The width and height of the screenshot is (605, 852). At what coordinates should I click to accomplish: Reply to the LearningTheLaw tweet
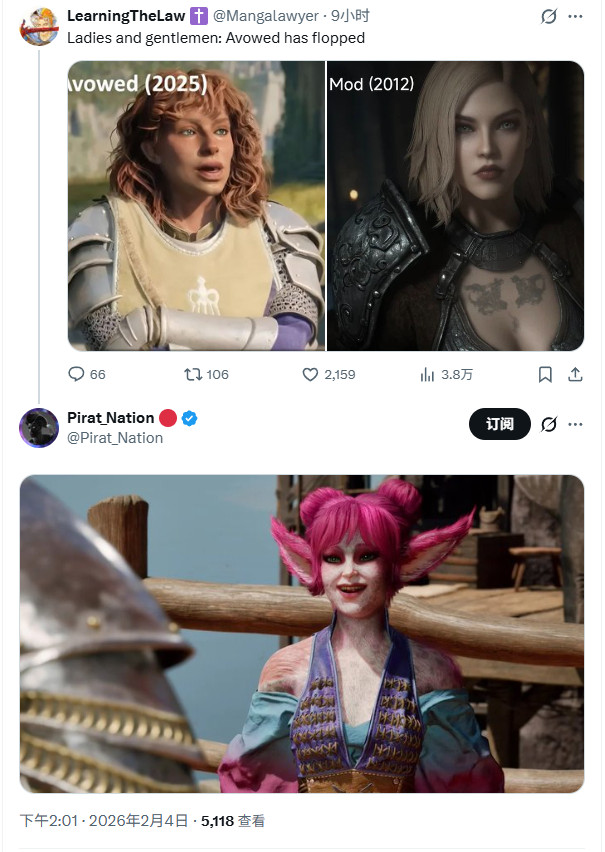pos(77,374)
